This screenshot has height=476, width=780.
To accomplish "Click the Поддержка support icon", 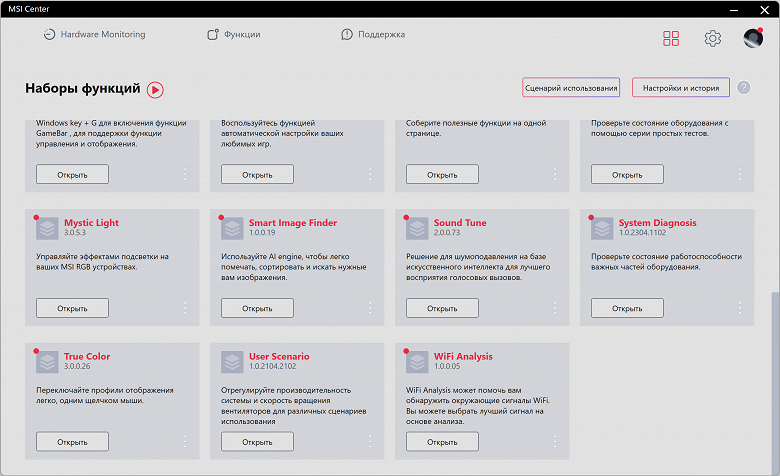I will (x=347, y=34).
